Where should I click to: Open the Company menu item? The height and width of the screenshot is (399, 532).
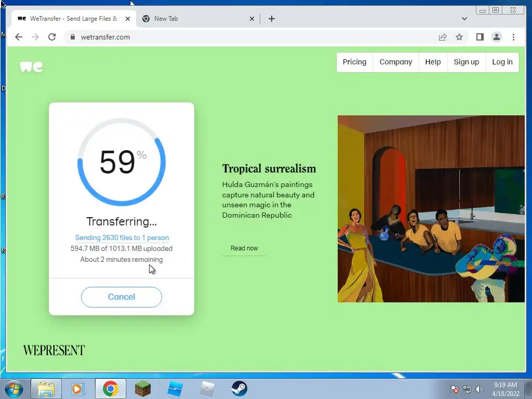click(x=395, y=62)
